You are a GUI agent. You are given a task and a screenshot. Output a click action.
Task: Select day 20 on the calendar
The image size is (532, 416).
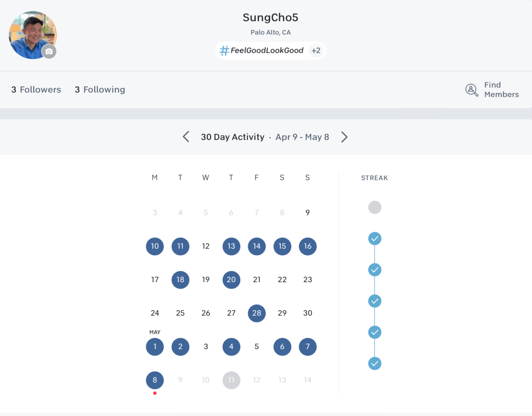pyautogui.click(x=231, y=280)
